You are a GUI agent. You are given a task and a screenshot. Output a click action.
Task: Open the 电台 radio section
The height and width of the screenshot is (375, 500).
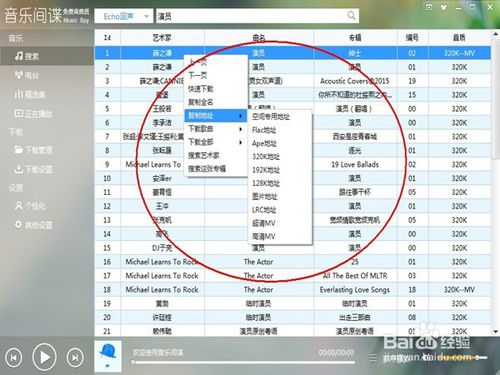(x=27, y=75)
